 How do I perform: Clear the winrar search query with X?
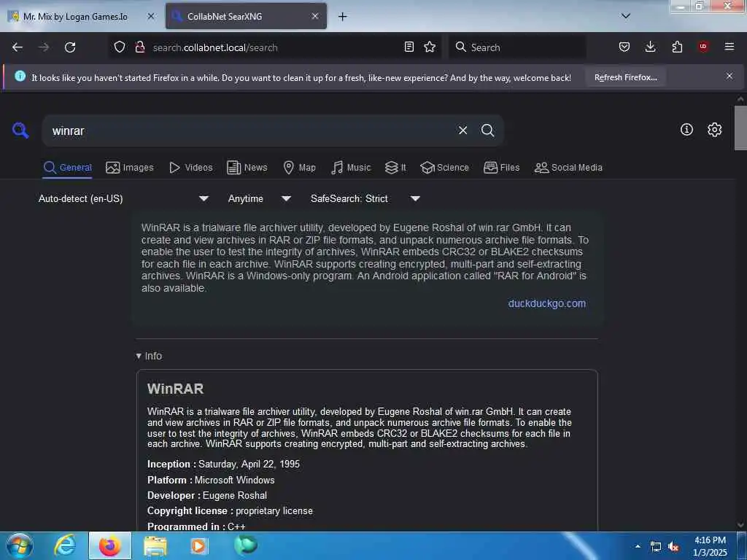click(x=462, y=130)
